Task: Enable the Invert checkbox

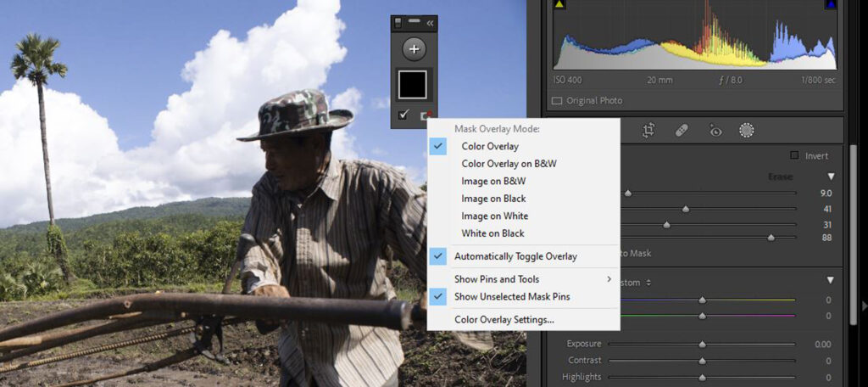Action: click(x=794, y=155)
